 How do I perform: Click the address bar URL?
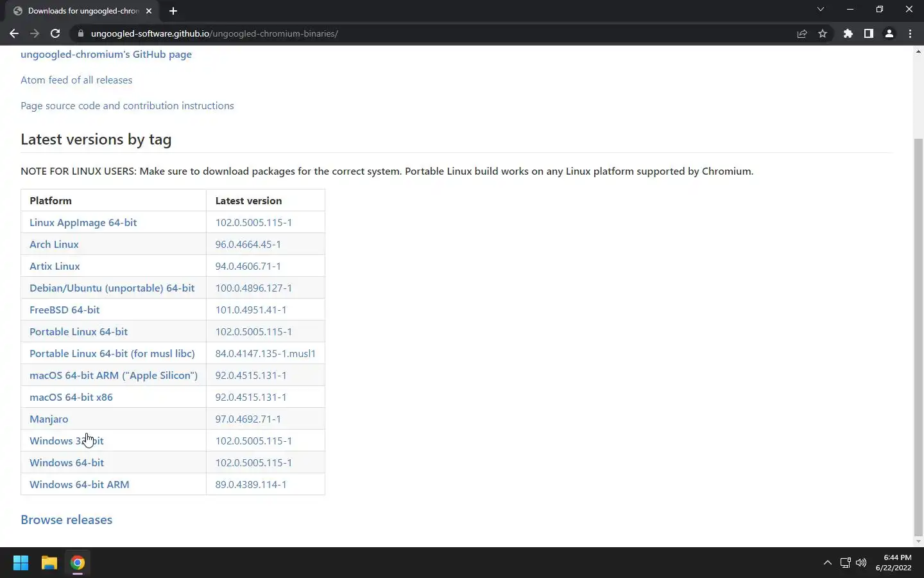pos(214,33)
